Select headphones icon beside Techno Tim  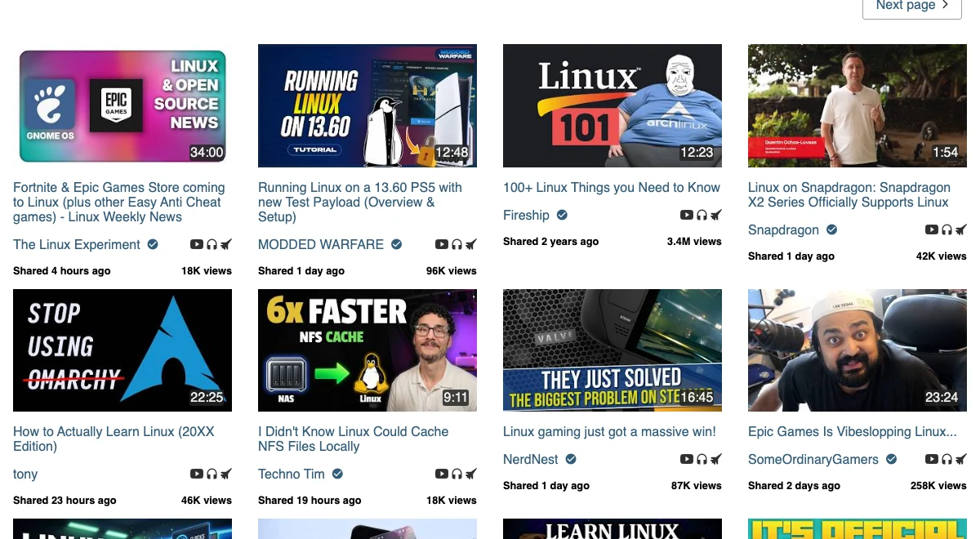[457, 474]
